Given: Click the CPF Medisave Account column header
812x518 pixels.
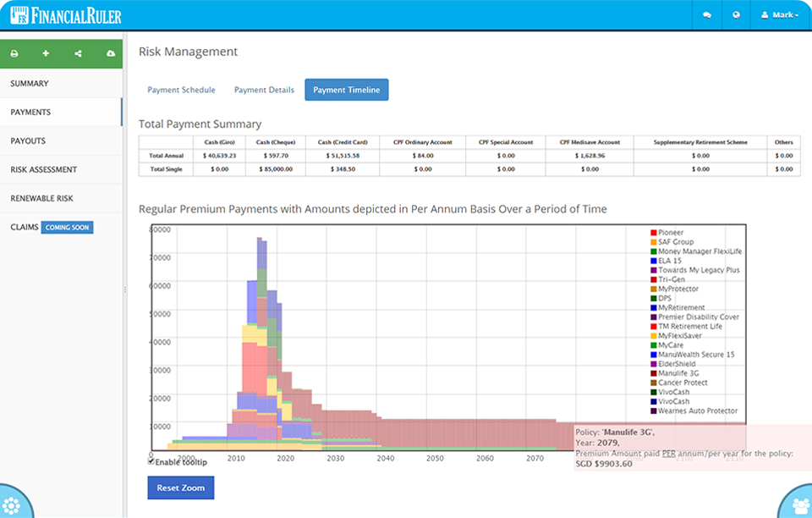Looking at the screenshot, I should coord(590,142).
